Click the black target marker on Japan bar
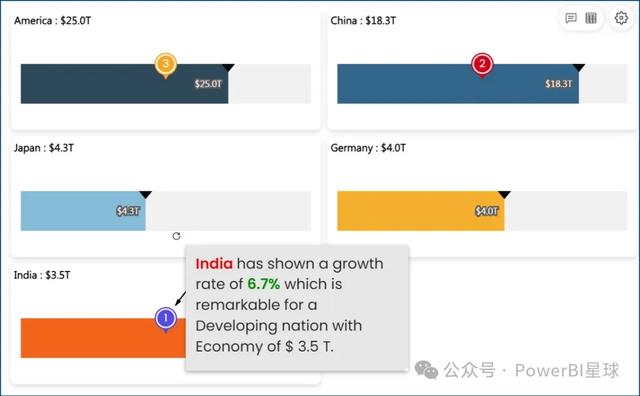 tap(145, 195)
